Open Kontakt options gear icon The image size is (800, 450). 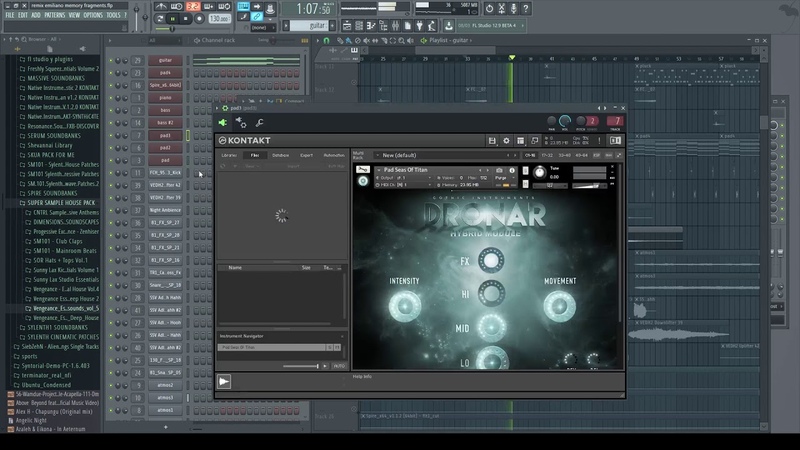coord(506,141)
